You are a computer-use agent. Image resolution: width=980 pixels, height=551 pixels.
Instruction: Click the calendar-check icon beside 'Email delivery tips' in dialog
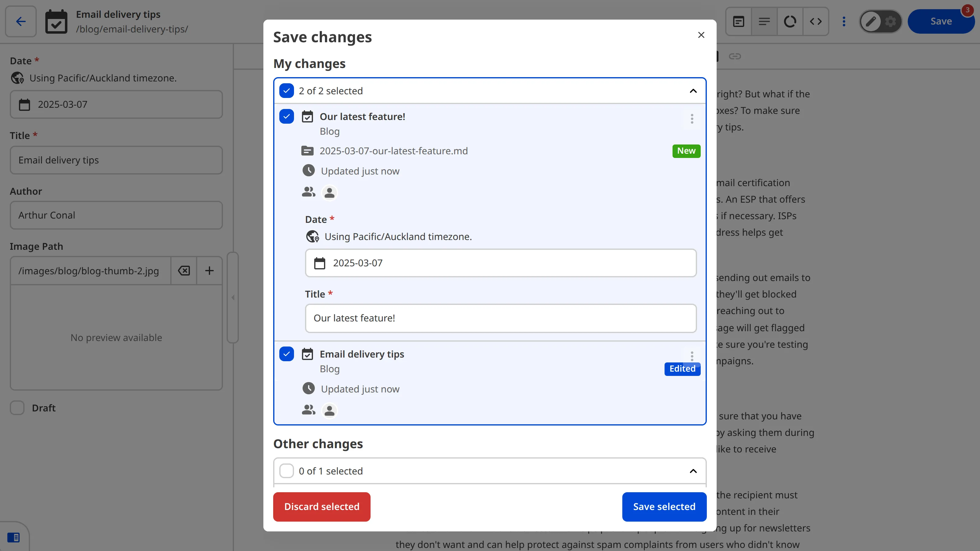tap(307, 354)
